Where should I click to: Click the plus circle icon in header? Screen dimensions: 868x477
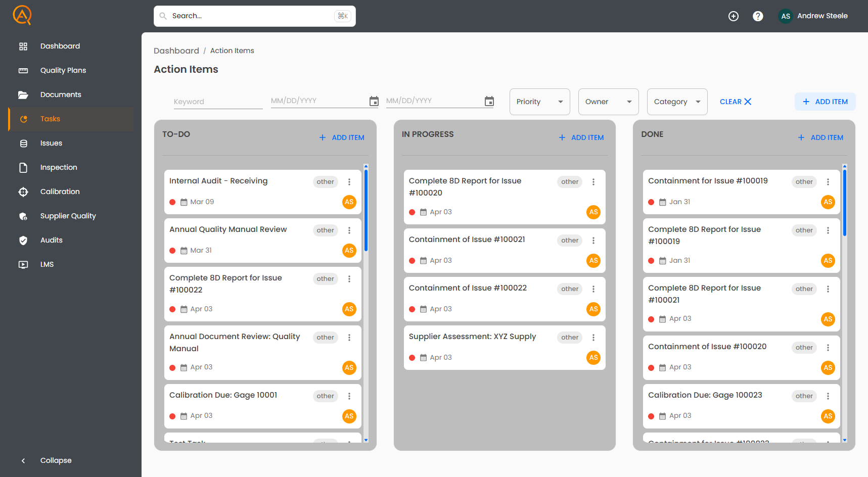point(734,16)
